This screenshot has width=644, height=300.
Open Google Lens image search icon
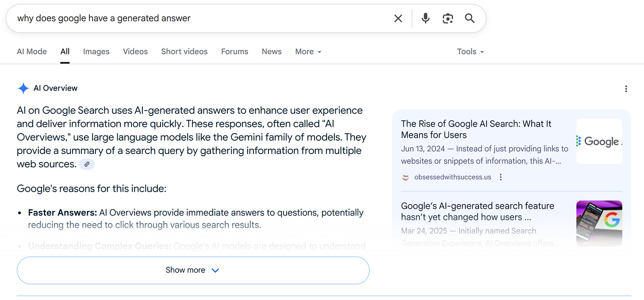tap(448, 18)
